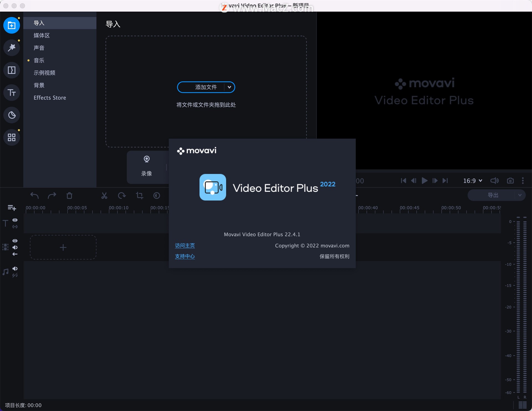Screen dimensions: 532x411
Task: Open the More Tools grid panel
Action: click(12, 137)
